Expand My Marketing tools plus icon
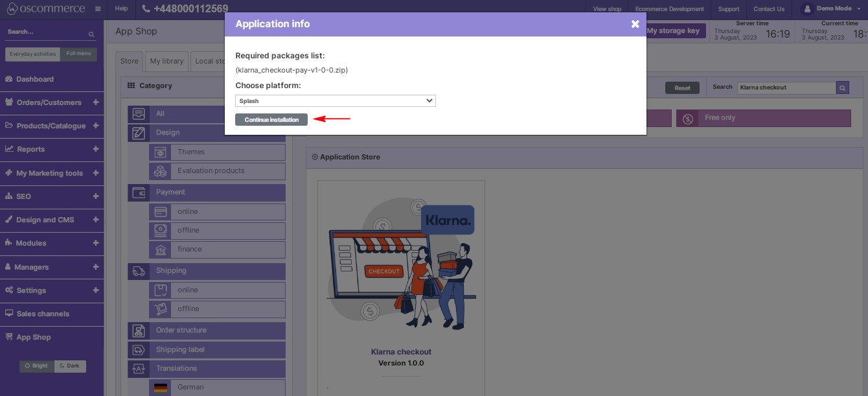Image resolution: width=868 pixels, height=396 pixels. tap(96, 173)
